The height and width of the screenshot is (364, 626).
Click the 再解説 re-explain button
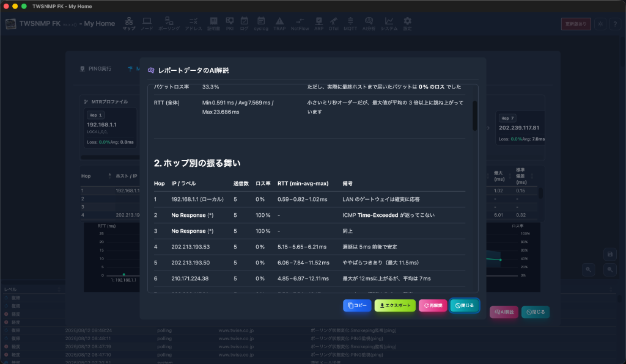click(433, 305)
